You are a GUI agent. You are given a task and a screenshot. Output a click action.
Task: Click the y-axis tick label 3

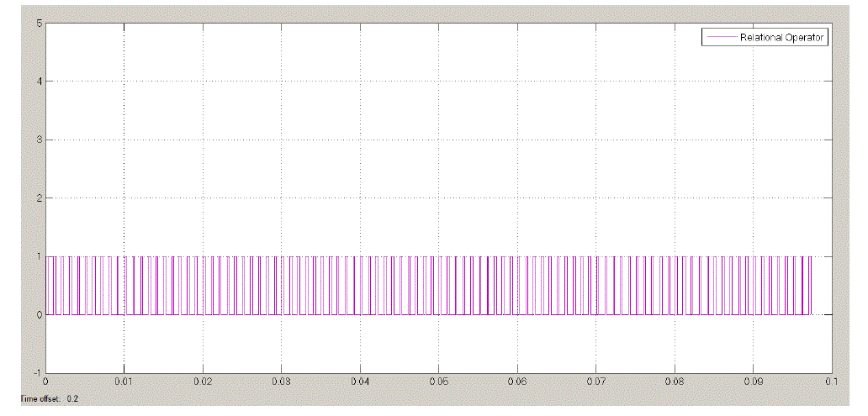coord(39,140)
